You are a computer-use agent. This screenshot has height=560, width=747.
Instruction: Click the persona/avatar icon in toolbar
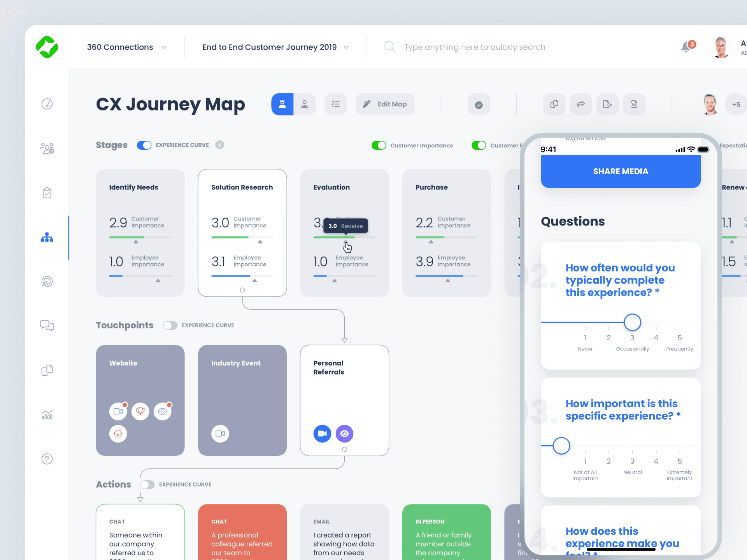(282, 104)
